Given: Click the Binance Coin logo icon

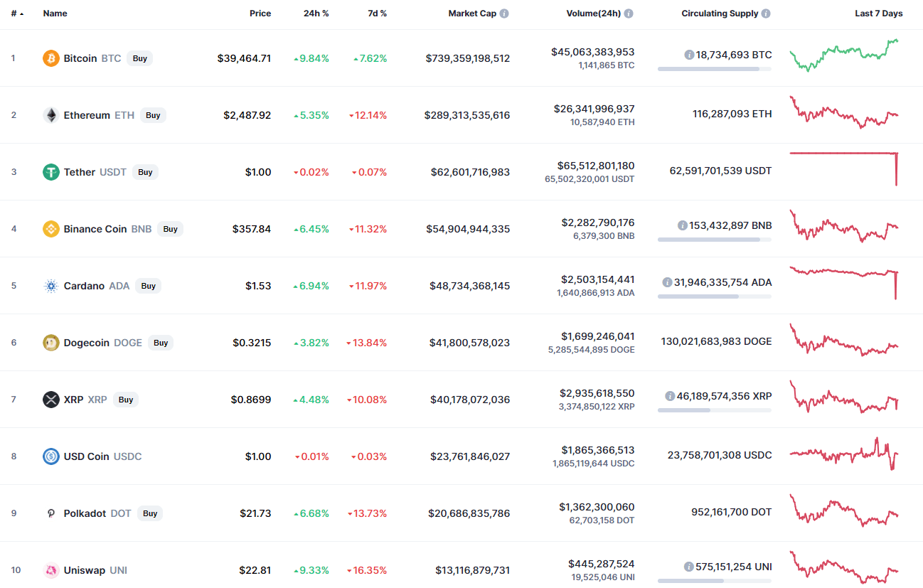Looking at the screenshot, I should click(x=50, y=229).
